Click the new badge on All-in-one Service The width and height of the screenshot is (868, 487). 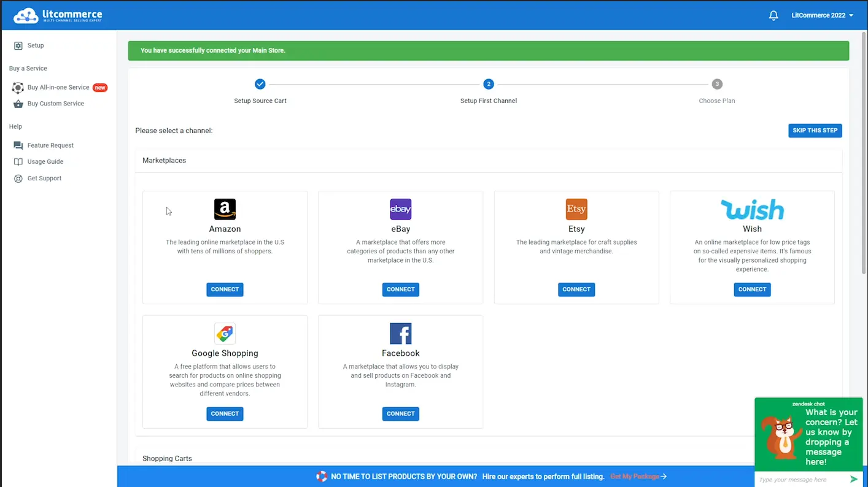100,88
